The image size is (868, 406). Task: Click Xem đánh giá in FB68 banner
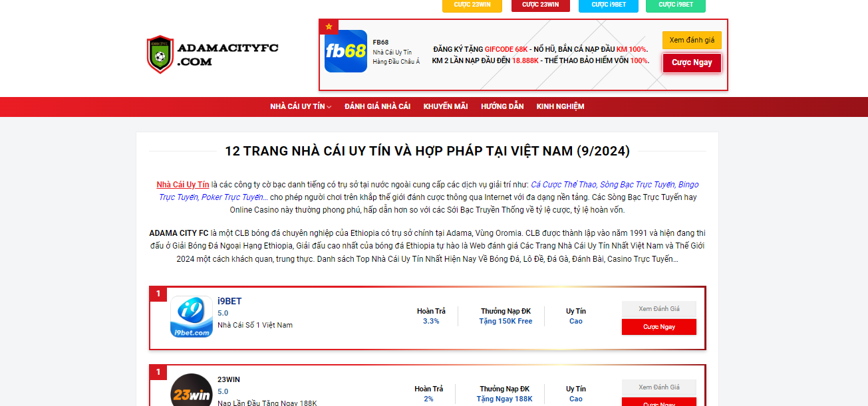pyautogui.click(x=692, y=40)
